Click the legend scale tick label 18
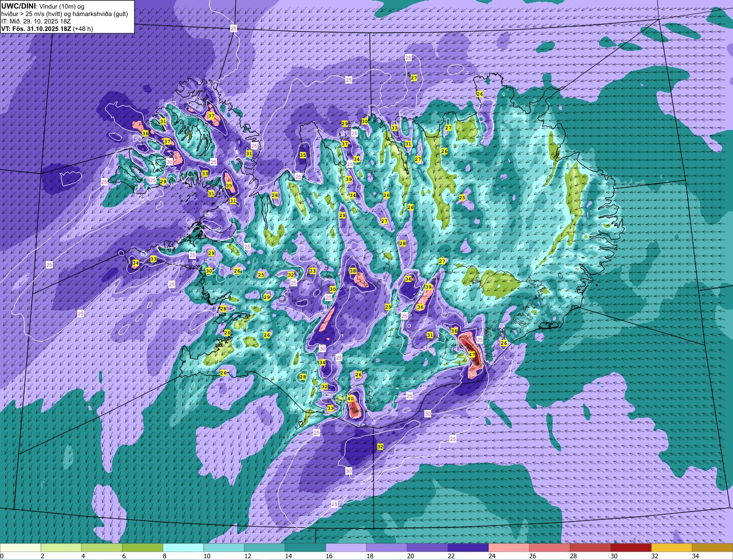The image size is (733, 560). [369, 556]
